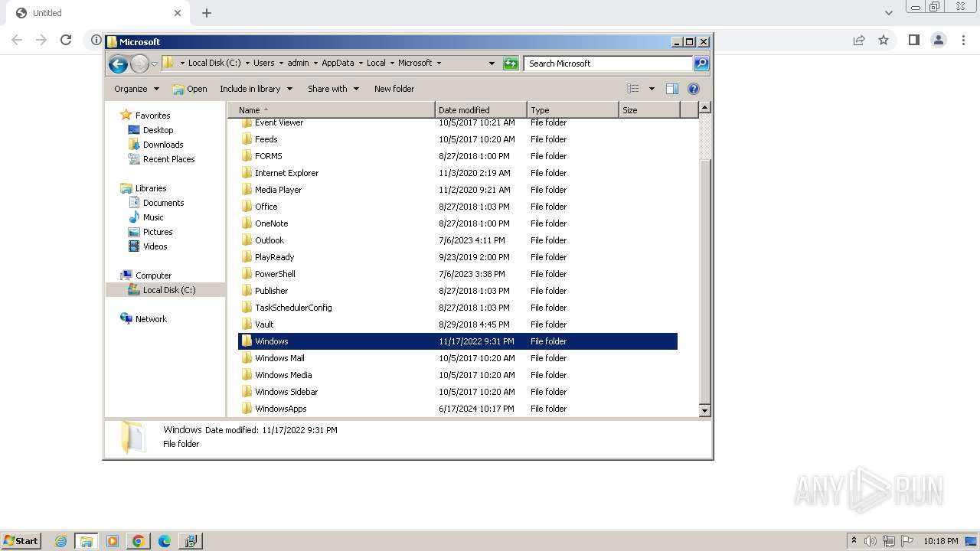Show hidden tray icons arrow

pyautogui.click(x=854, y=541)
